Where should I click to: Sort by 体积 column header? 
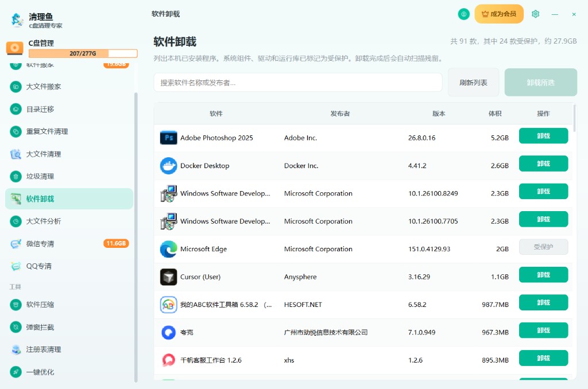pos(495,114)
